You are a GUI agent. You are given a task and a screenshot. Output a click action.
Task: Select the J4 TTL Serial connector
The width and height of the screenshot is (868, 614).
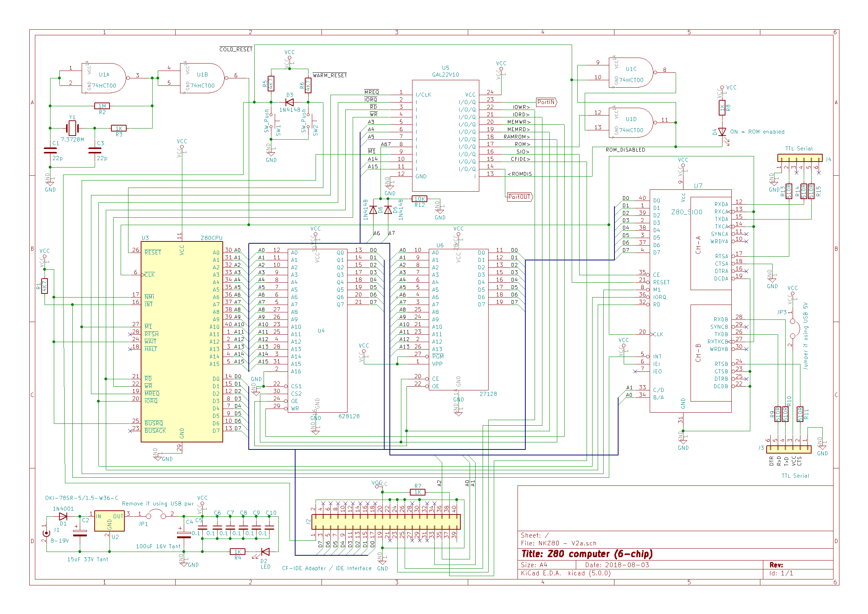800,158
